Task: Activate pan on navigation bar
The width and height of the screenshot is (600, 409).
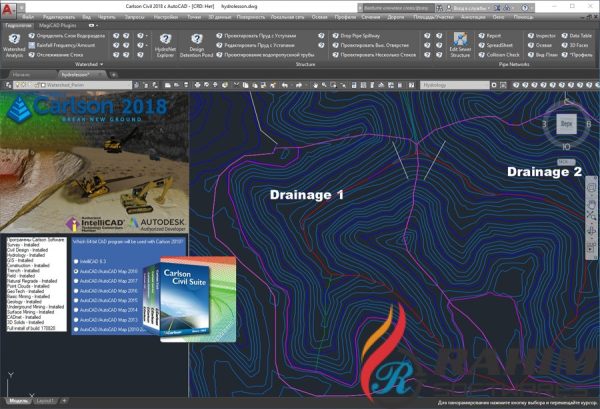Action: coord(591,204)
